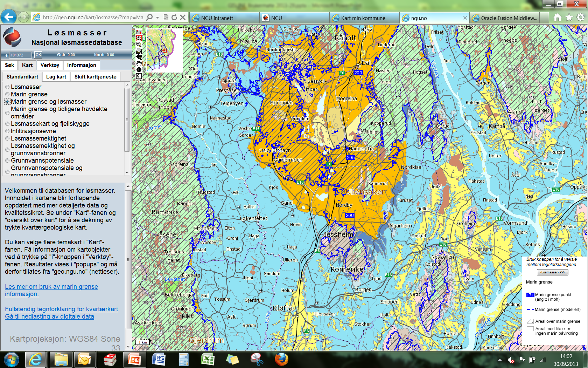The height and width of the screenshot is (368, 588).
Task: Switch to NGU Intranett browser tab
Action: [x=225, y=18]
